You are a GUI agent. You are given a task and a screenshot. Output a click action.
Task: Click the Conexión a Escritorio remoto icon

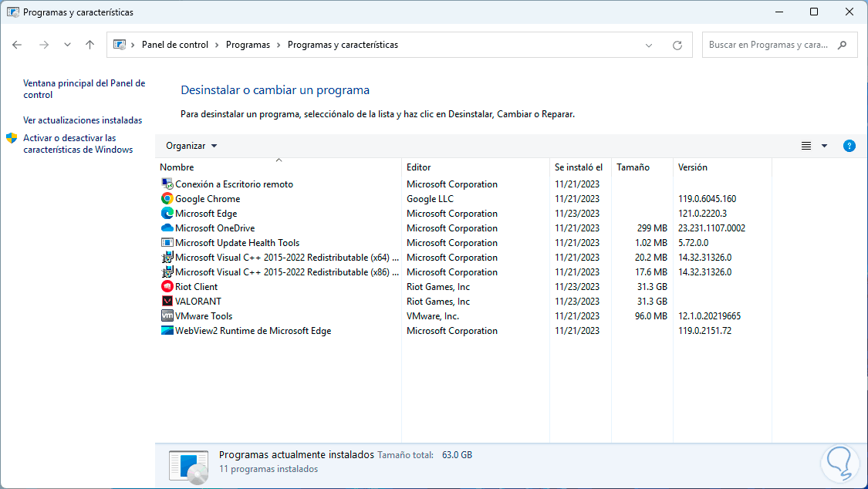(x=167, y=184)
